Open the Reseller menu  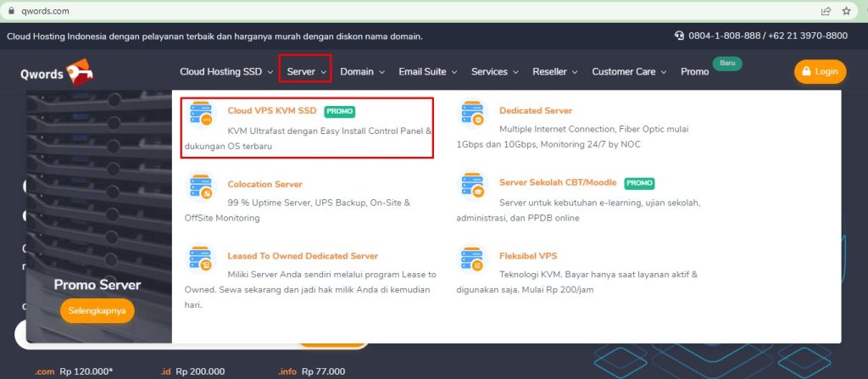[555, 72]
